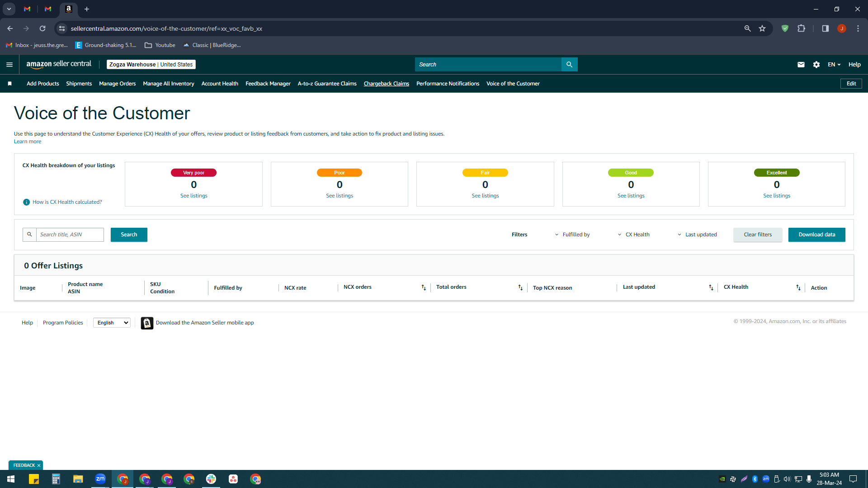This screenshot has height=488, width=868.
Task: Open Chargeback Claims link
Action: (x=387, y=84)
